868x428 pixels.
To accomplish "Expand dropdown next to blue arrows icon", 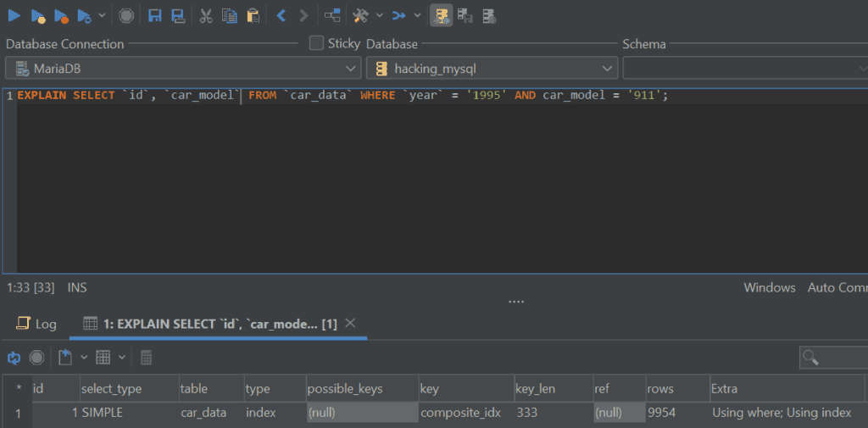I will (x=417, y=15).
